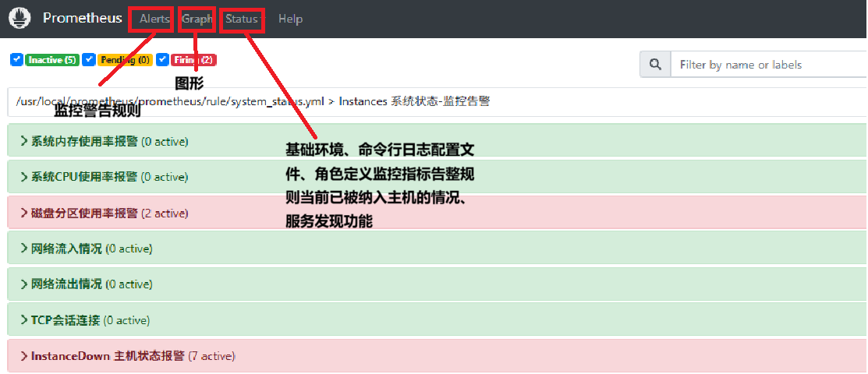Expand the 系统内存使用率报警 rule
Screen dimensions: 868x374
click(x=438, y=142)
